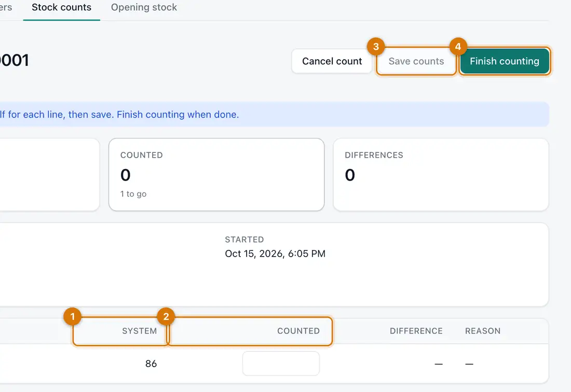Open the Opening stock tab
Screen dimensions: 571x392
[144, 7]
